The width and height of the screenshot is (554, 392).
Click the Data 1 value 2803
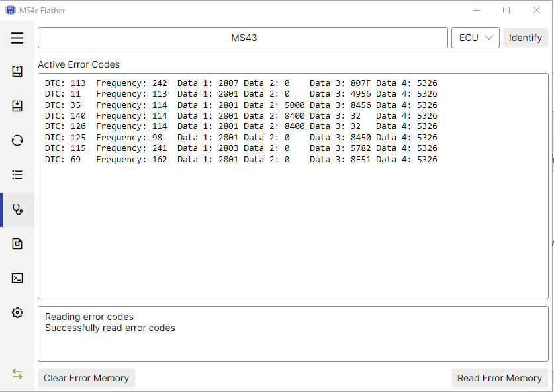pyautogui.click(x=228, y=148)
